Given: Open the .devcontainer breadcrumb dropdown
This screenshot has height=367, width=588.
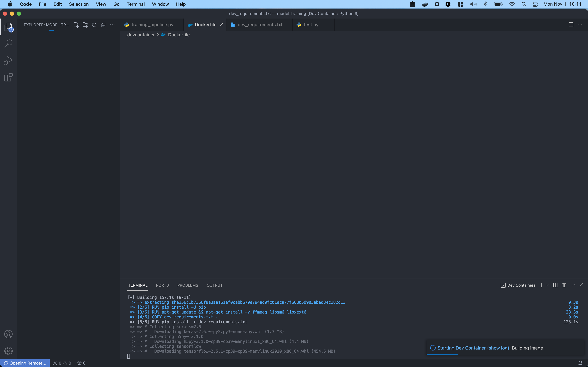Looking at the screenshot, I should click(140, 35).
